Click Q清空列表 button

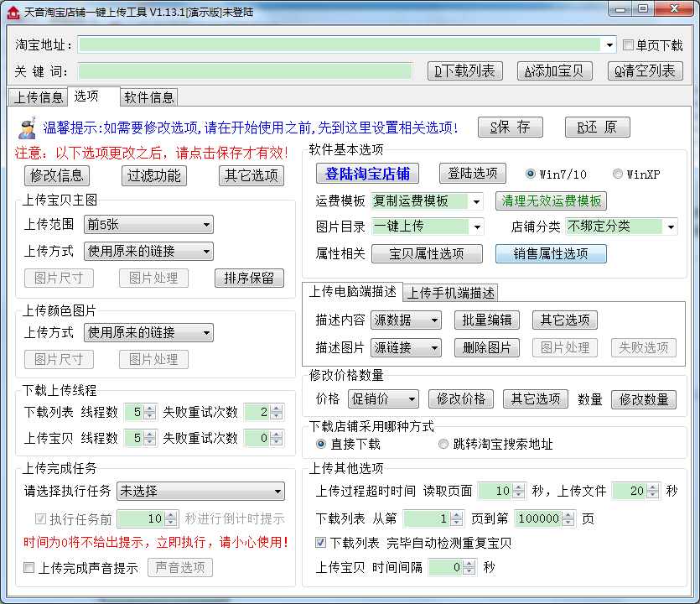coord(645,70)
